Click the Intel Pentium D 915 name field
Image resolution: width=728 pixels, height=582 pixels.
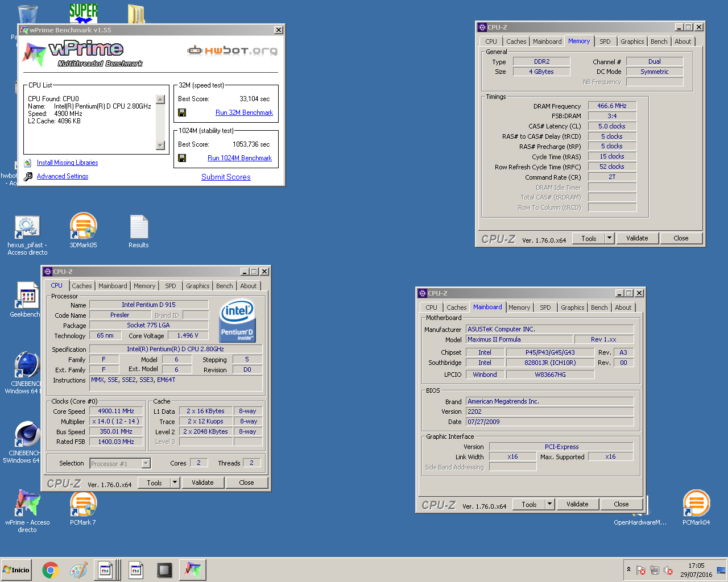[148, 305]
